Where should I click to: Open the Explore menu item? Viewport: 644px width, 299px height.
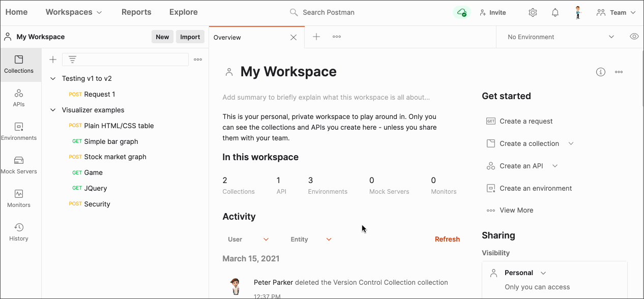[184, 12]
